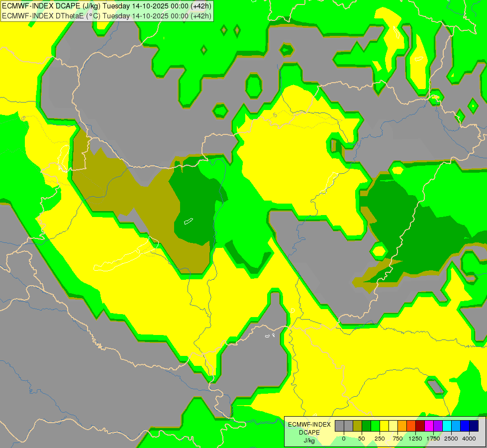Click the navy legend swatch after 4000
The height and width of the screenshot is (448, 487).
[x=474, y=426]
